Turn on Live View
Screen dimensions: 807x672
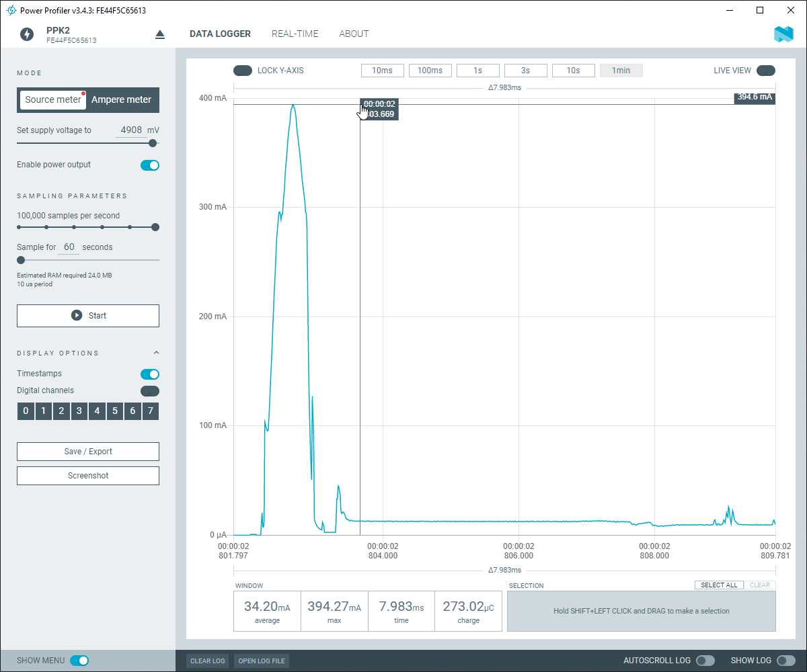[x=766, y=70]
